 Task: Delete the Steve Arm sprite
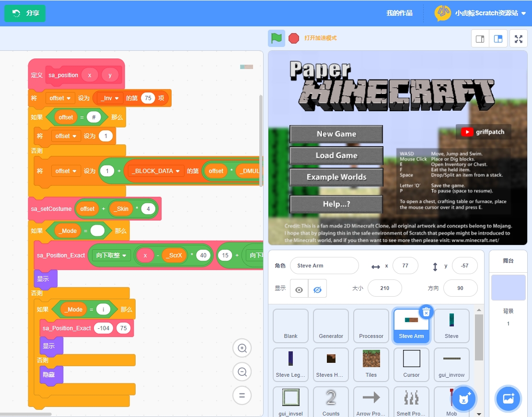426,312
